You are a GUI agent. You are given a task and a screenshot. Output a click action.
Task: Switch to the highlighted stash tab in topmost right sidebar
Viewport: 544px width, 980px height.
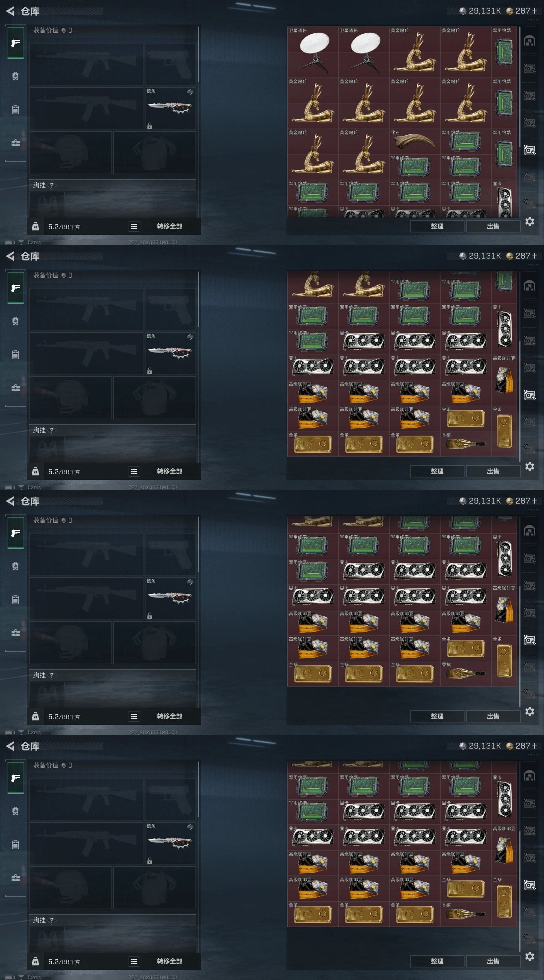click(530, 150)
